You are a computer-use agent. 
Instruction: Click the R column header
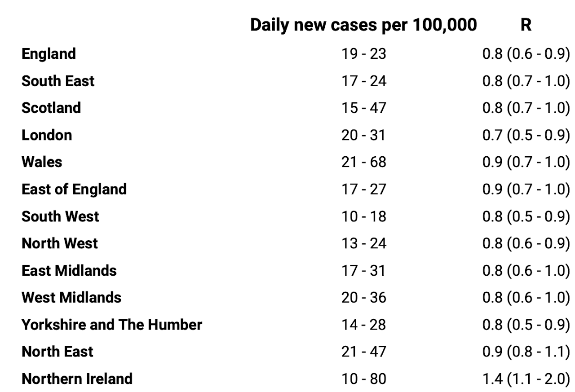(x=526, y=25)
